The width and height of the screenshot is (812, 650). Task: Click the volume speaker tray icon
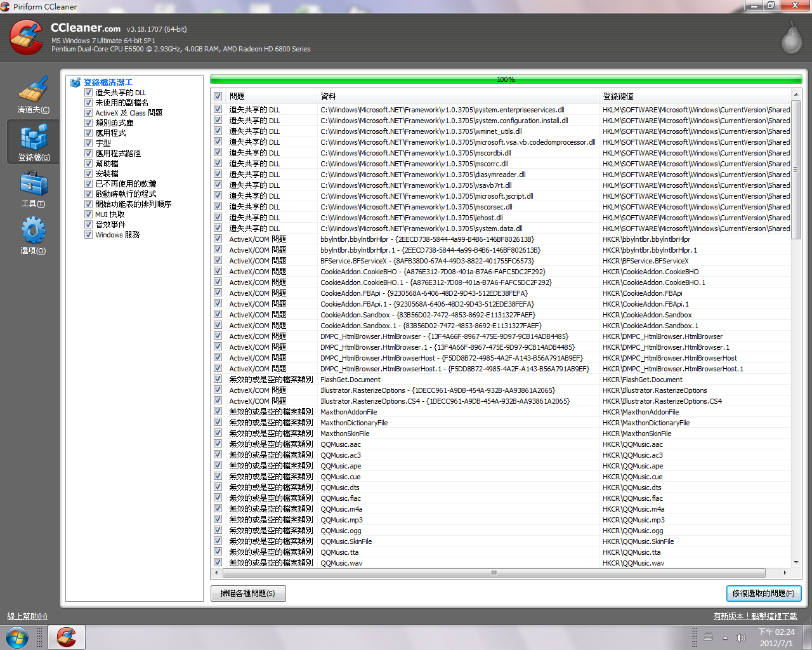pyautogui.click(x=740, y=637)
